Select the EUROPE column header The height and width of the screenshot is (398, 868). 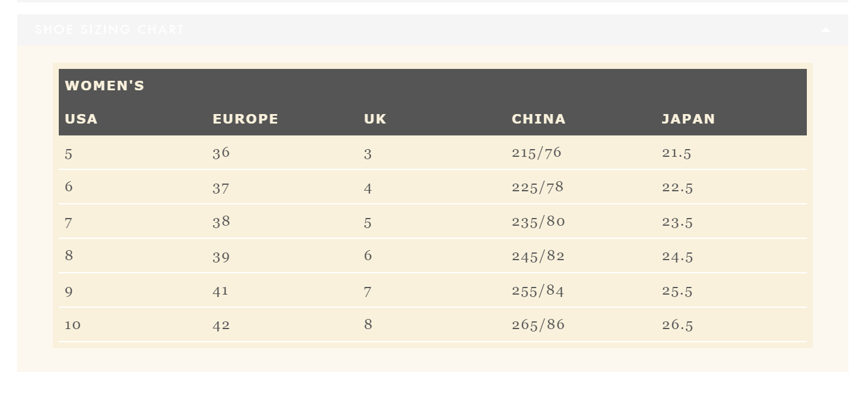point(245,119)
